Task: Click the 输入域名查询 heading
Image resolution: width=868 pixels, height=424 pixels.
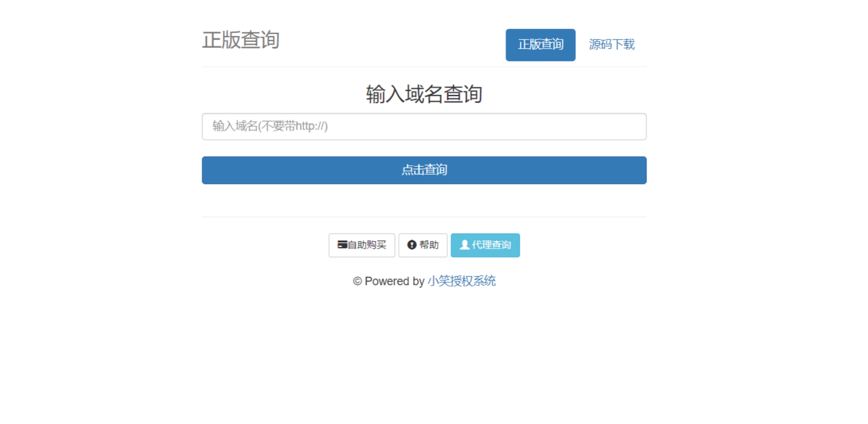Action: pyautogui.click(x=424, y=93)
